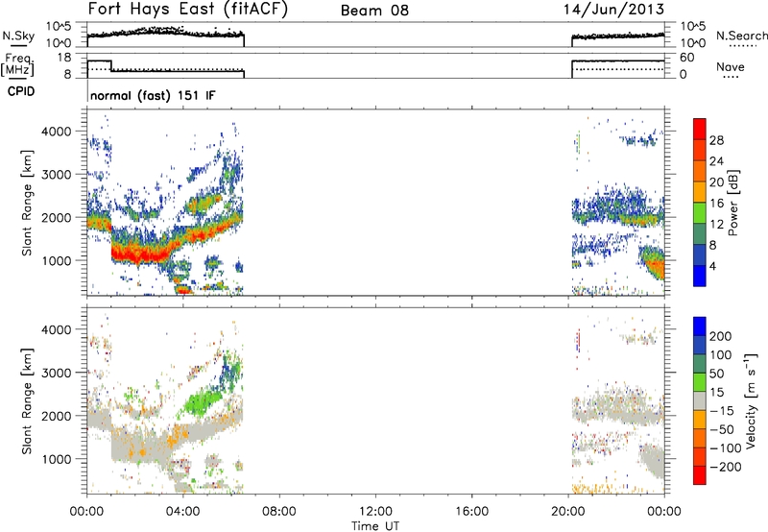Click the Power [dB] color bar label

tap(732, 203)
